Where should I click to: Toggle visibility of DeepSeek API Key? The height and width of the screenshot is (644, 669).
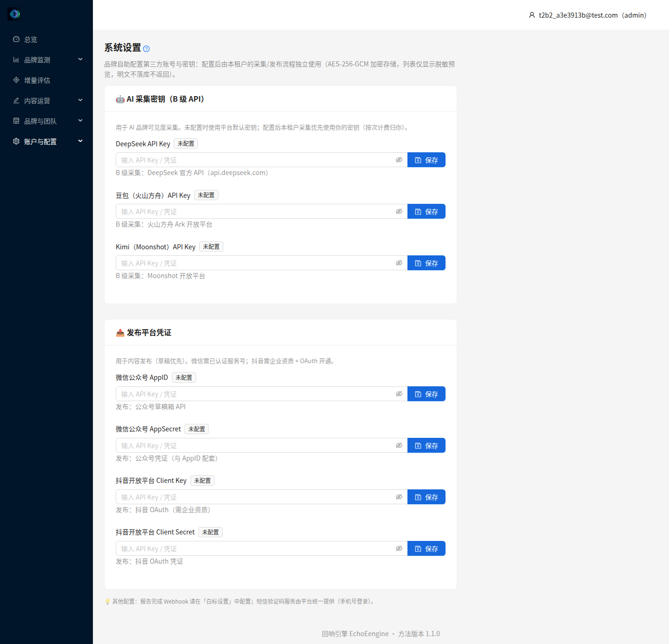(x=399, y=160)
